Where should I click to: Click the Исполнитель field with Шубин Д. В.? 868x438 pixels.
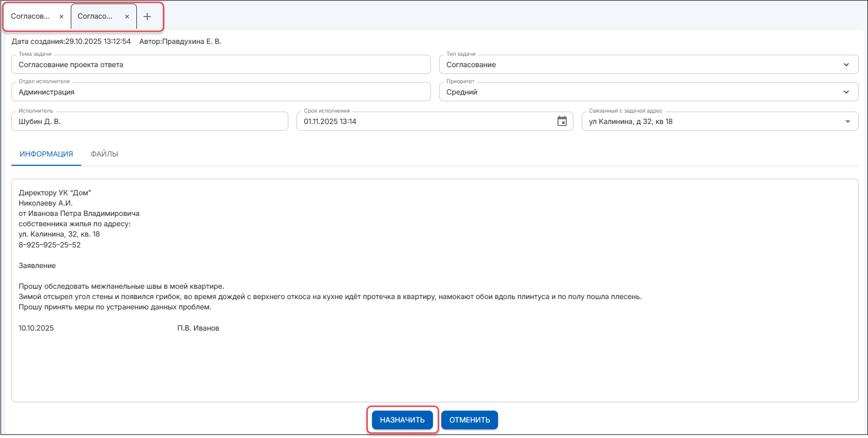click(x=150, y=121)
